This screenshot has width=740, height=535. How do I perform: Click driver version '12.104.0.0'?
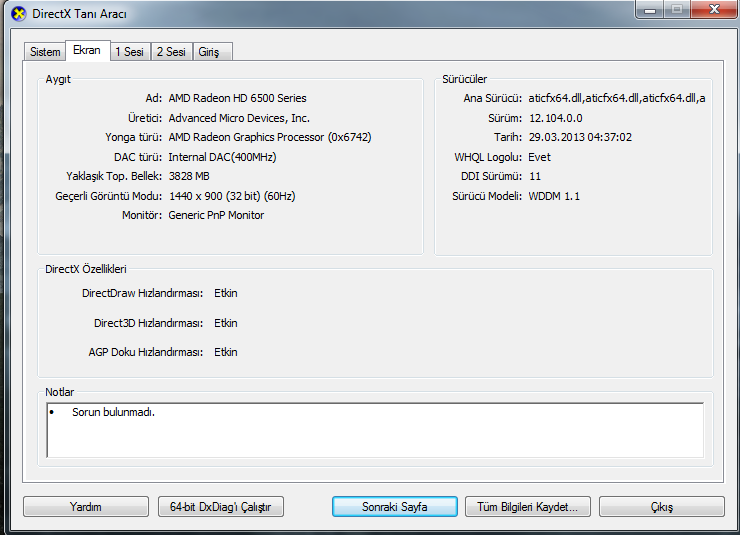555,118
